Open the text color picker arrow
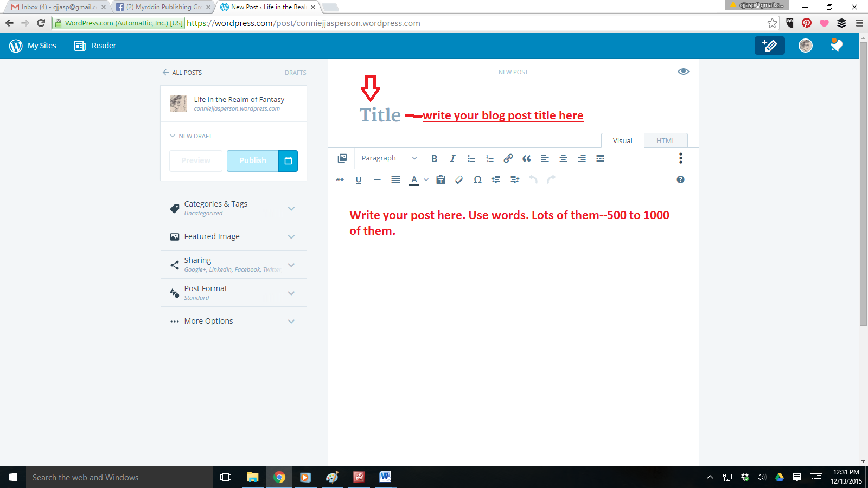Screen dimensions: 868x488 [x=426, y=180]
